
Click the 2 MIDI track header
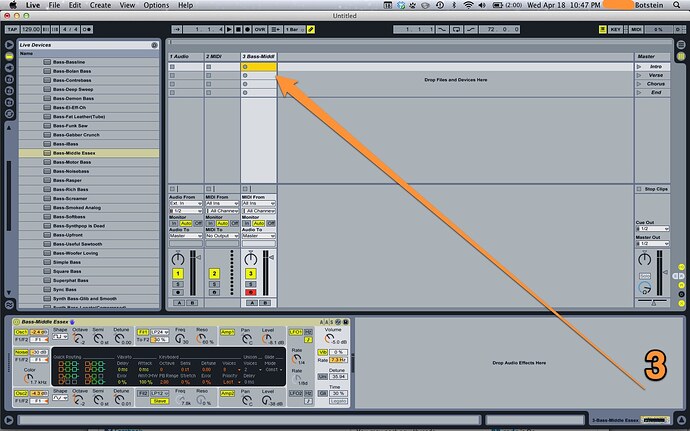pos(222,56)
